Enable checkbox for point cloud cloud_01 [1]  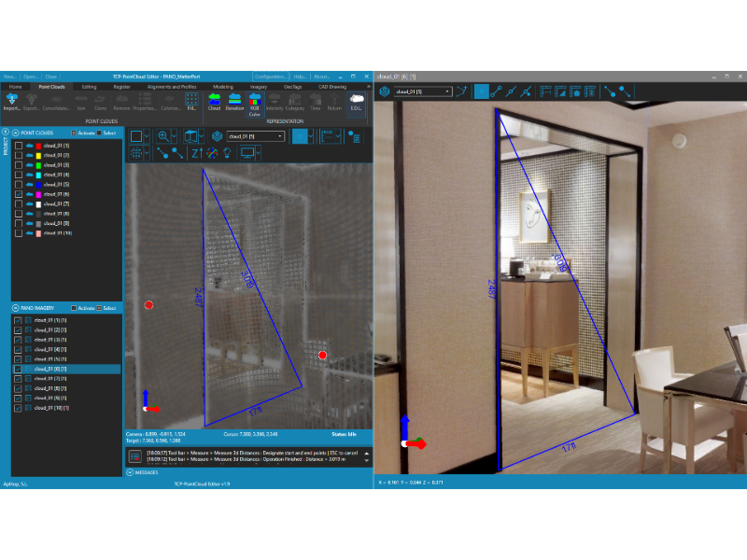click(x=18, y=146)
